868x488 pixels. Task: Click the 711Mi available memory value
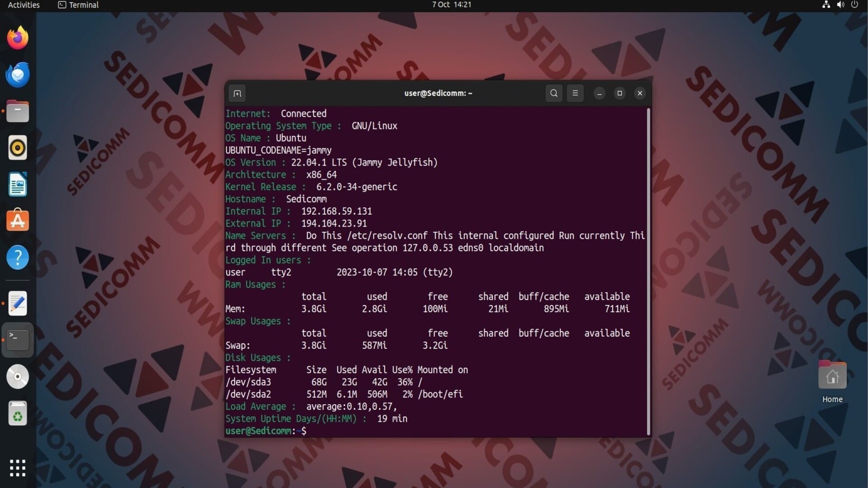[x=617, y=309]
